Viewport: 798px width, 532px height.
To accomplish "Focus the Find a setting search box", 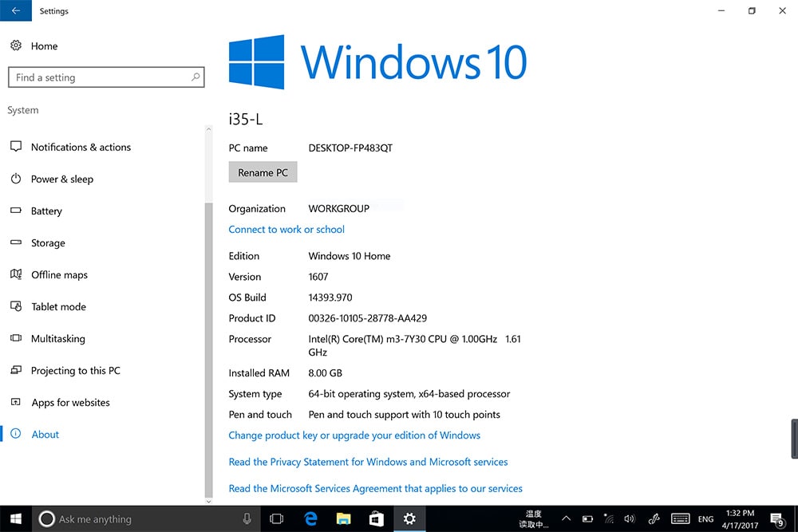I will [106, 77].
